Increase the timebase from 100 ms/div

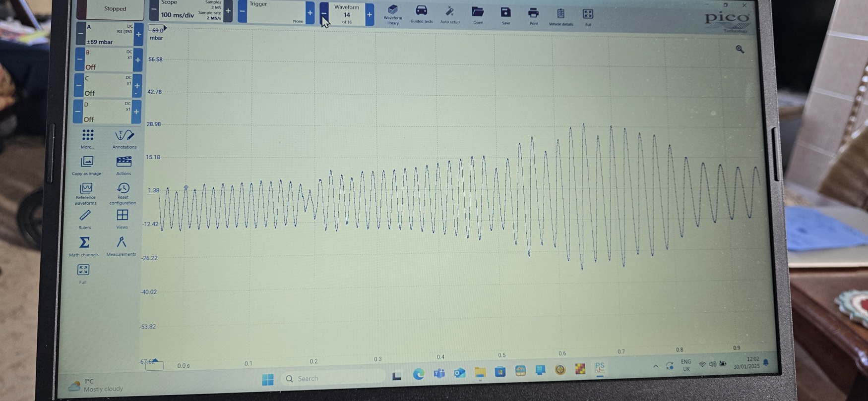click(x=228, y=10)
